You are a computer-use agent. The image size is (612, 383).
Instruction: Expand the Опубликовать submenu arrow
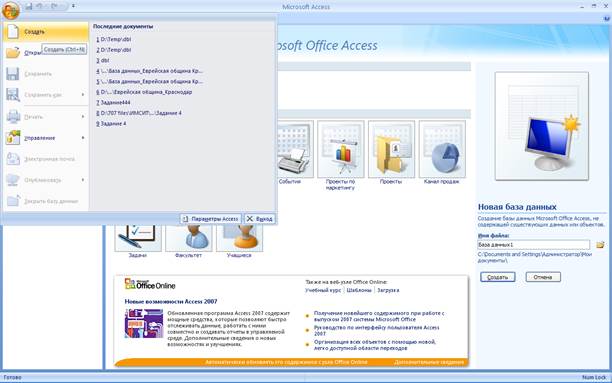(83, 180)
